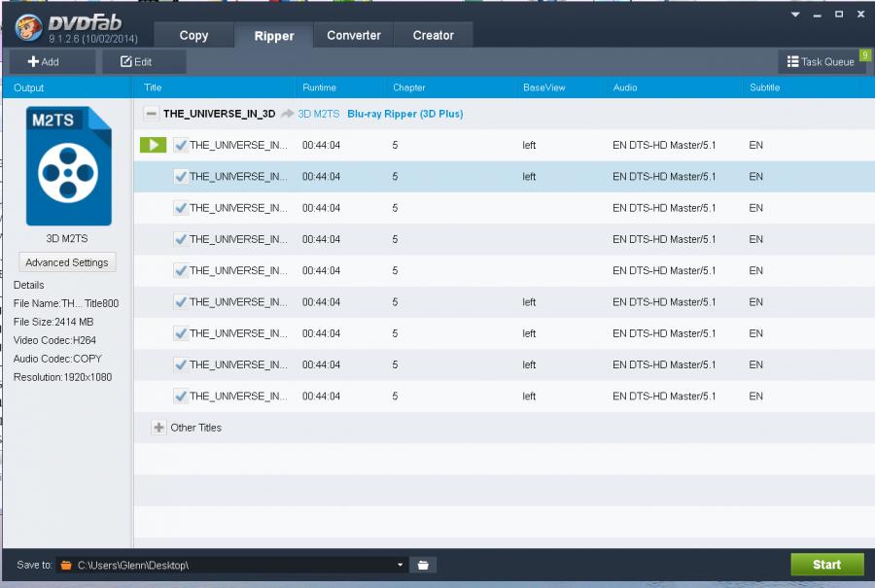Viewport: 875px width, 588px height.
Task: Expand the Other Titles section
Action: (159, 428)
